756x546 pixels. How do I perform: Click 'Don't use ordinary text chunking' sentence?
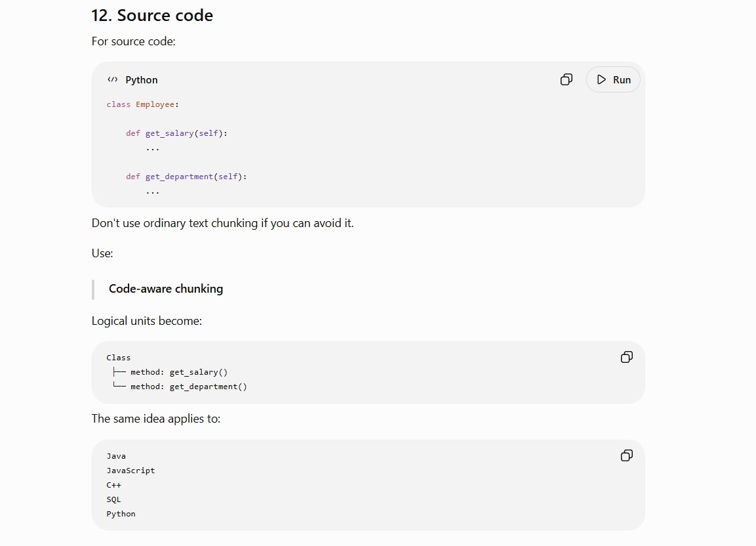223,223
